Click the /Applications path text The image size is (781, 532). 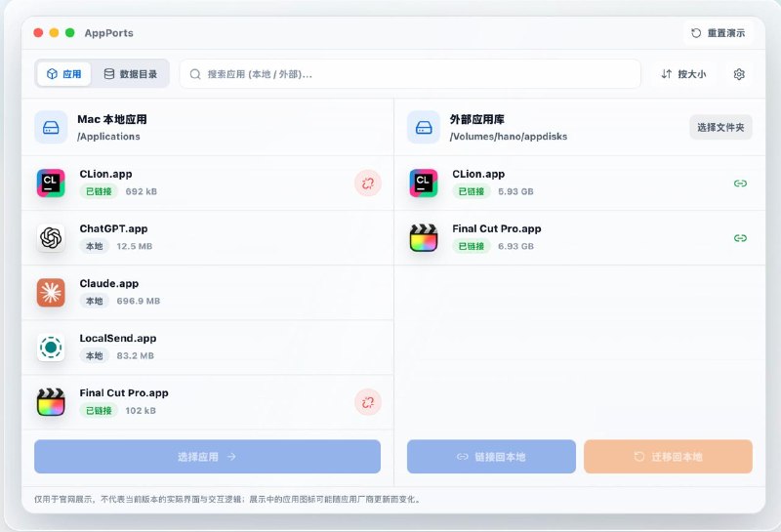click(x=108, y=137)
